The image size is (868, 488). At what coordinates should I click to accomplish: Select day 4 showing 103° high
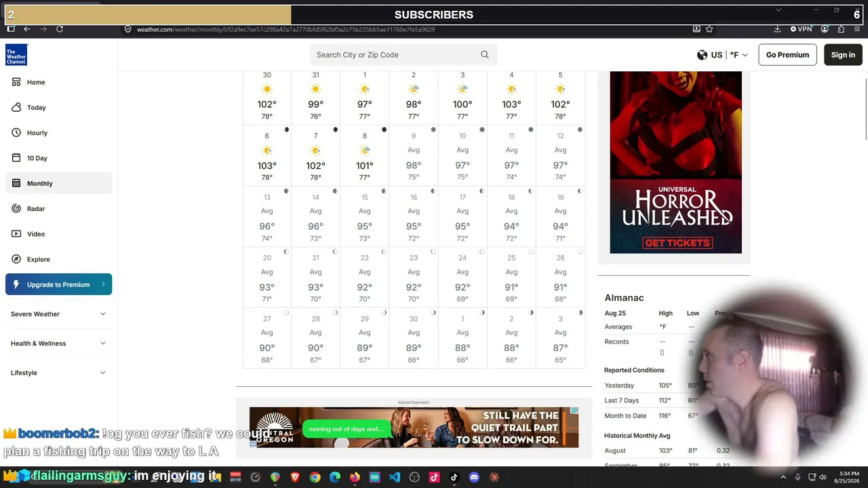pyautogui.click(x=511, y=96)
